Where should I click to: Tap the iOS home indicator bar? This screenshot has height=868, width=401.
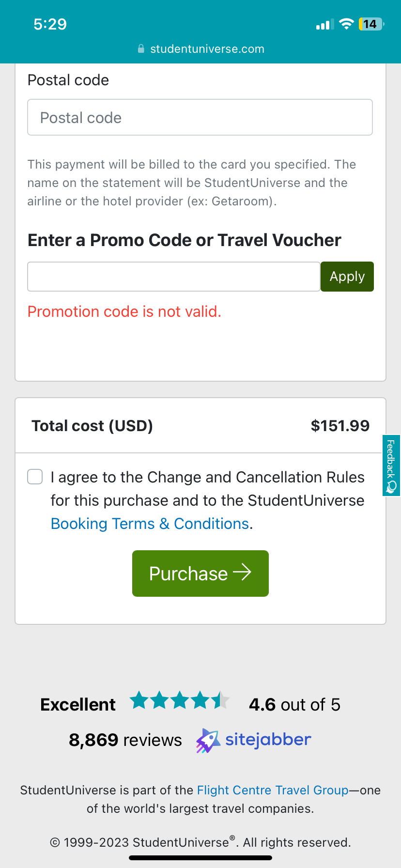[200, 858]
